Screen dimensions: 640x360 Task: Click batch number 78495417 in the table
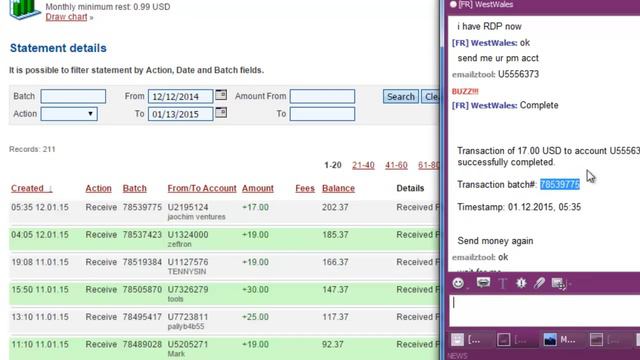click(x=142, y=317)
